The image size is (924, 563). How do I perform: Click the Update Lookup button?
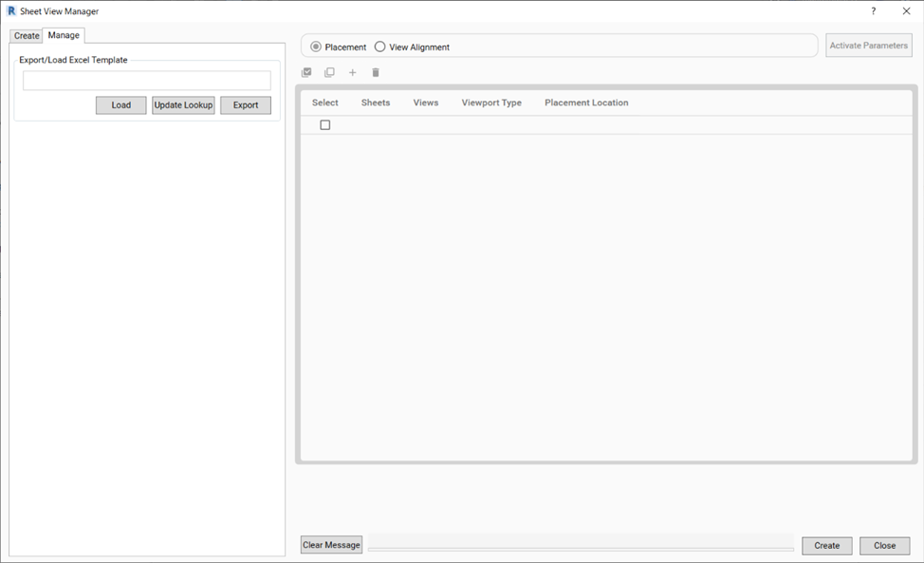[x=183, y=105]
